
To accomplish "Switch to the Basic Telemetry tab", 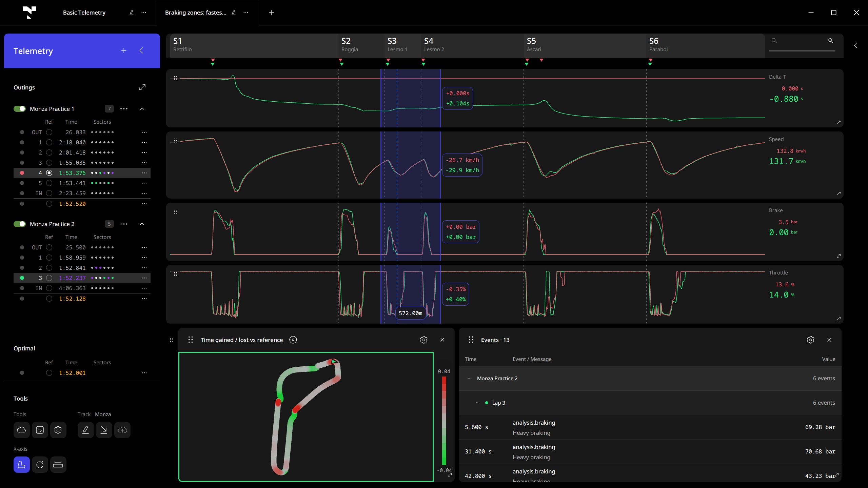I will click(x=84, y=13).
